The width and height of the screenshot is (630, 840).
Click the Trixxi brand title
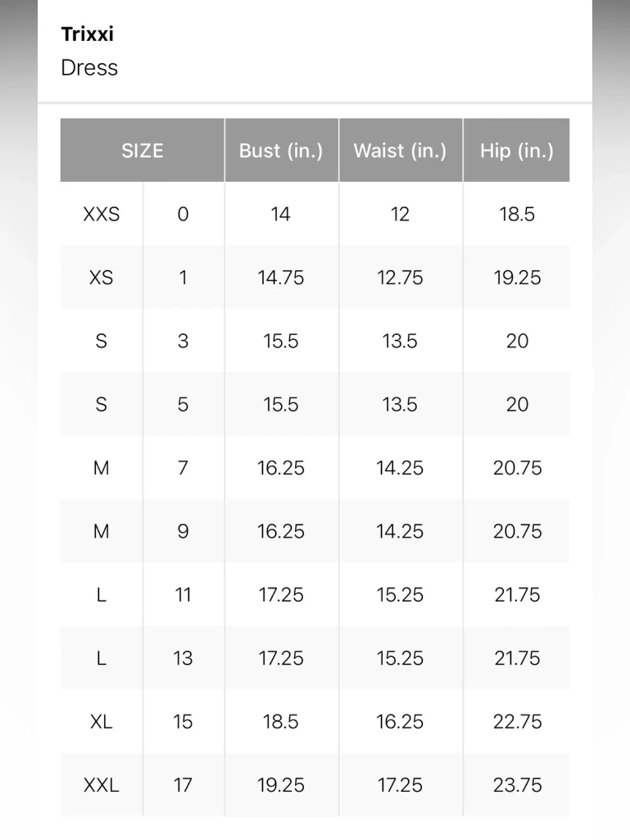click(x=88, y=34)
